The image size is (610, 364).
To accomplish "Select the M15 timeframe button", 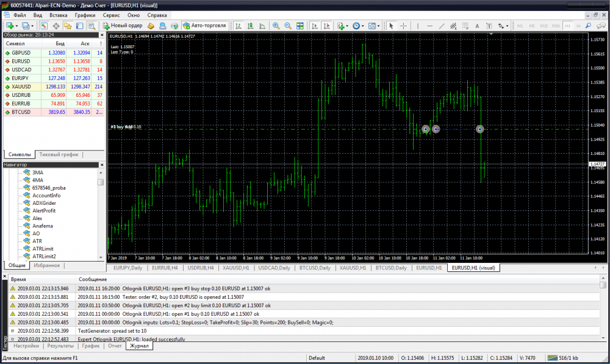I will (x=544, y=26).
